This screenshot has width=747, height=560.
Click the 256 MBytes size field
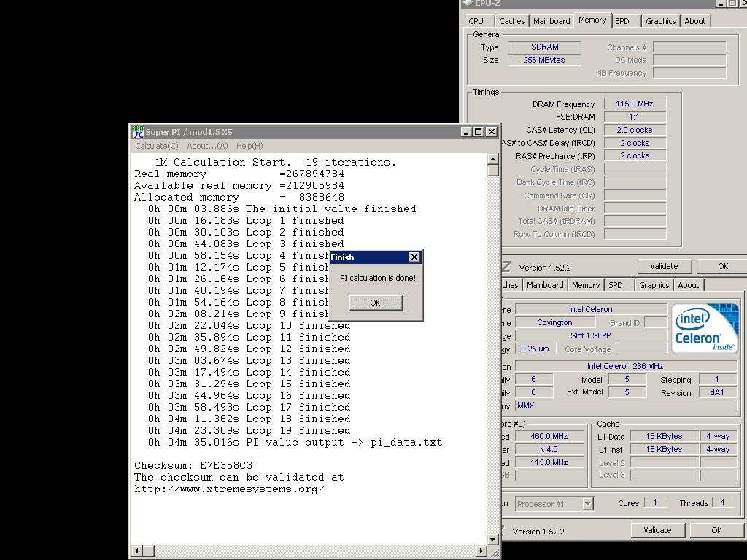544,60
